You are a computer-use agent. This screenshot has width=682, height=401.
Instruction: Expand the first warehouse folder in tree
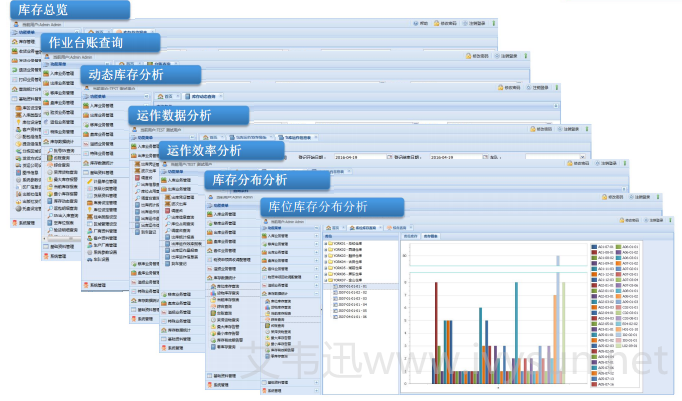327,242
